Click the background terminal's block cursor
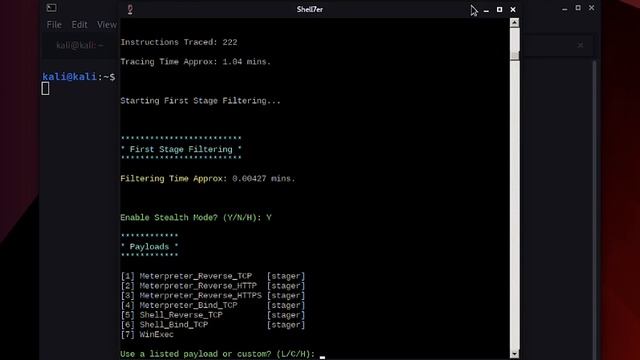The width and height of the screenshot is (640, 360). (45, 89)
